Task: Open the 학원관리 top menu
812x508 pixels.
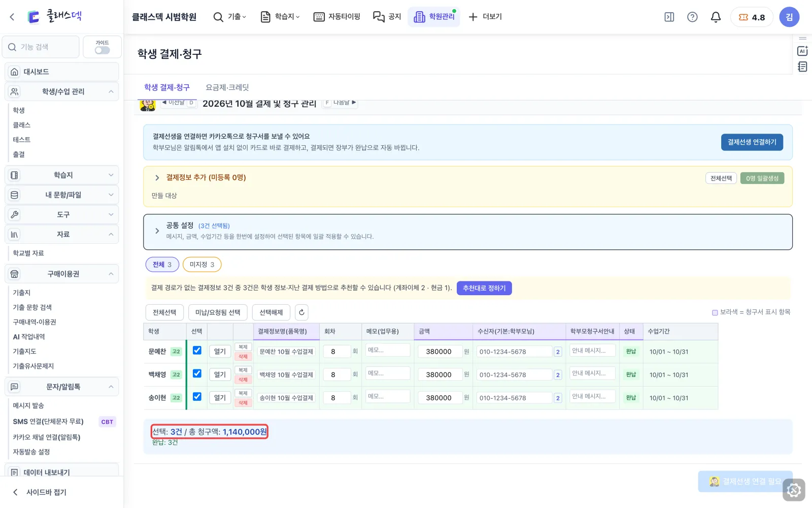Action: (x=434, y=17)
